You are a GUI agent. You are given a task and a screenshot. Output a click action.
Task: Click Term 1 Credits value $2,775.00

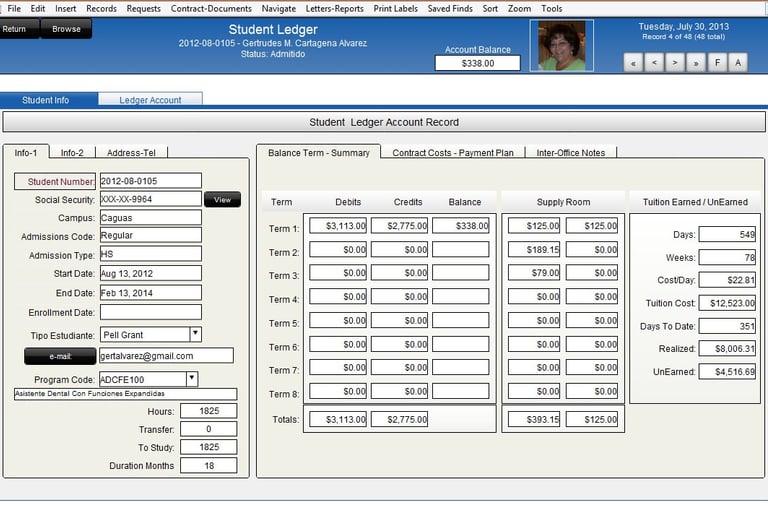click(399, 226)
